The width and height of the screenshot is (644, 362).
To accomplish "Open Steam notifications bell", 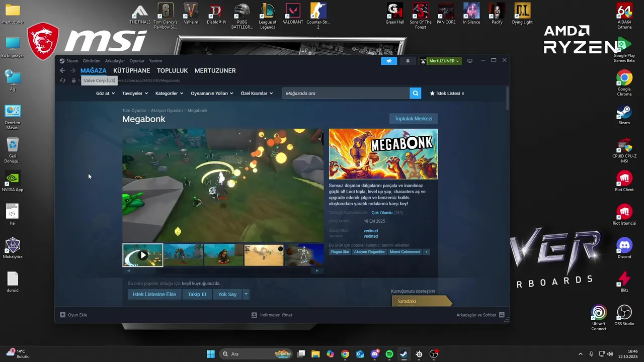I will point(408,61).
